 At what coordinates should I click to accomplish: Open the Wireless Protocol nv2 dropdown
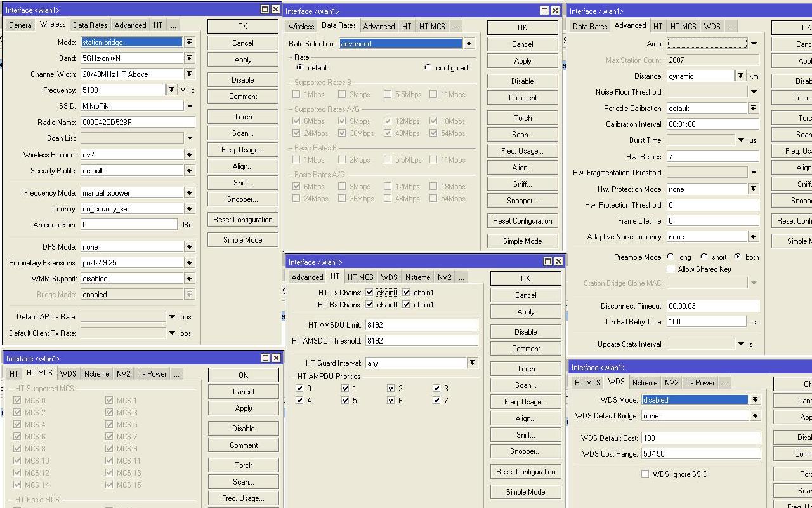coord(189,154)
